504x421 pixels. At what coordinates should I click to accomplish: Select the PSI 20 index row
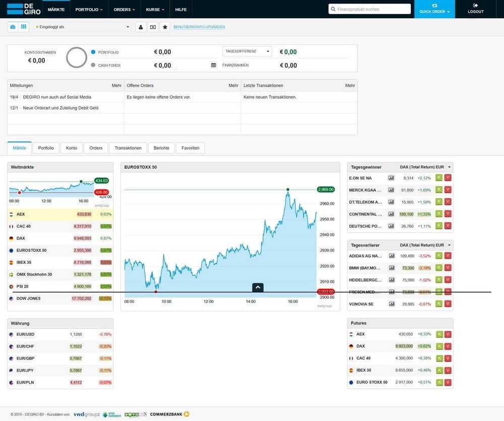pyautogui.click(x=60, y=286)
